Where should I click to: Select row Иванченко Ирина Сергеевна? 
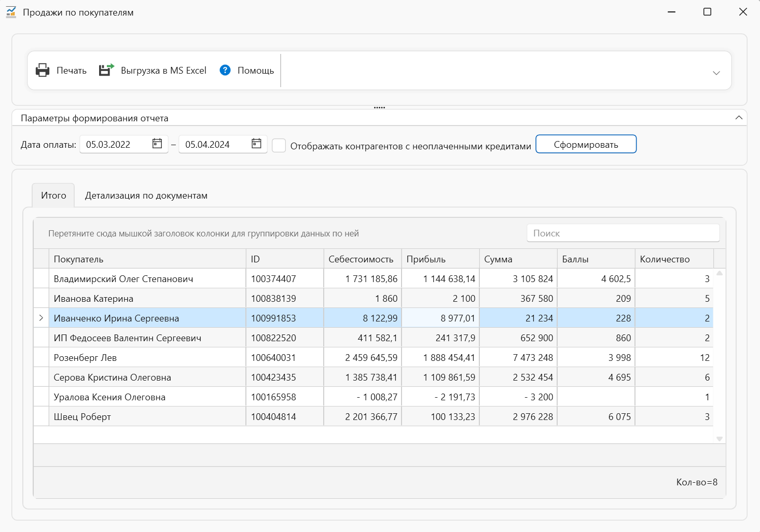coord(374,318)
